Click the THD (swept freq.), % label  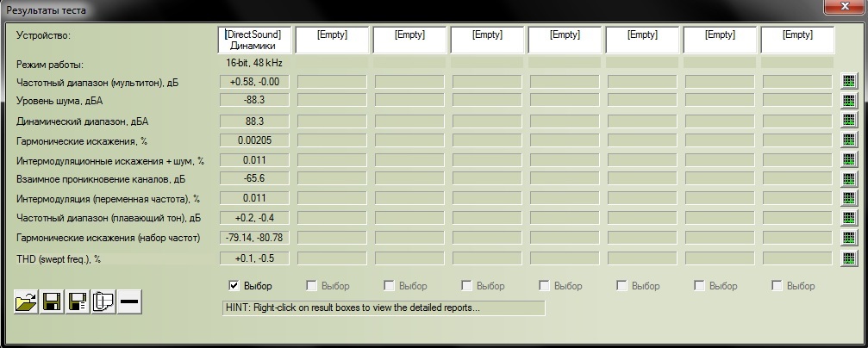59,258
